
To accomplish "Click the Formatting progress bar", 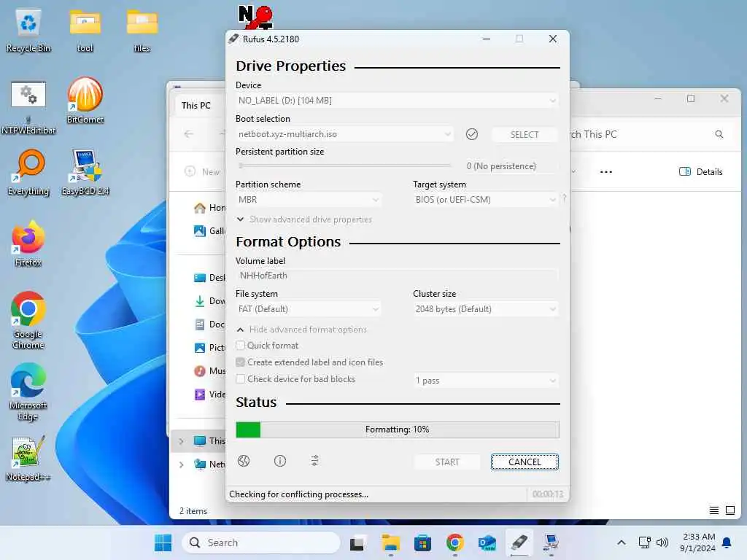I will click(398, 429).
